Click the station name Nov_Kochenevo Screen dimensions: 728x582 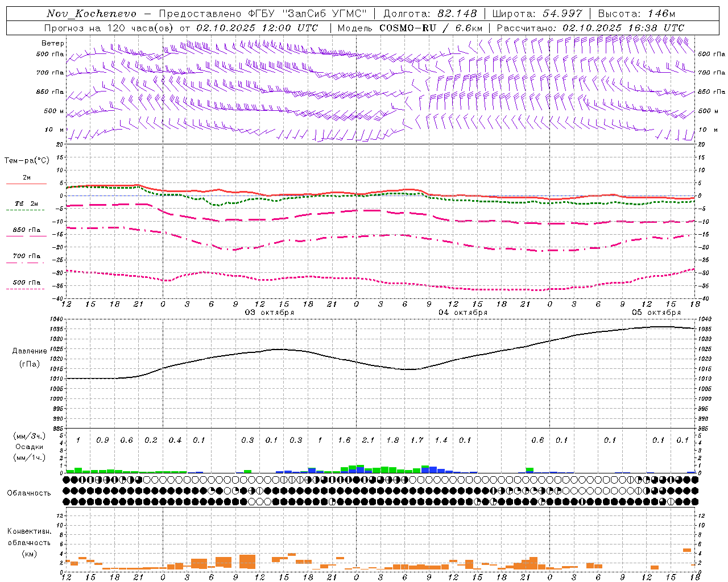click(x=92, y=14)
